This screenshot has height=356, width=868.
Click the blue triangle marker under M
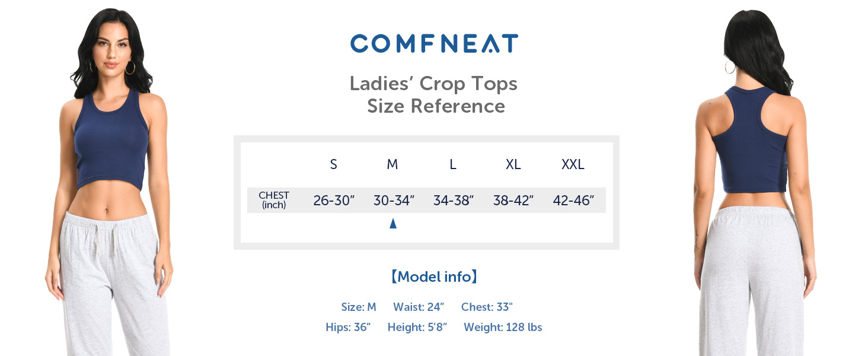pos(392,224)
